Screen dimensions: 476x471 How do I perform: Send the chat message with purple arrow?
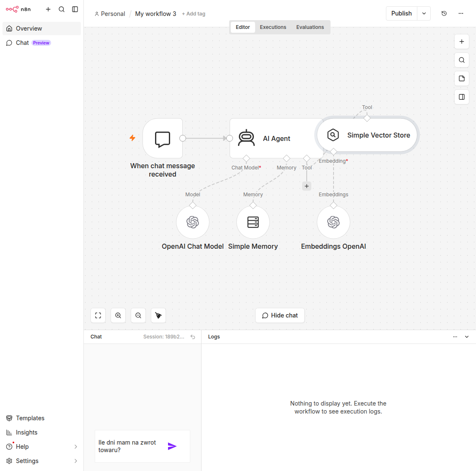(x=172, y=446)
